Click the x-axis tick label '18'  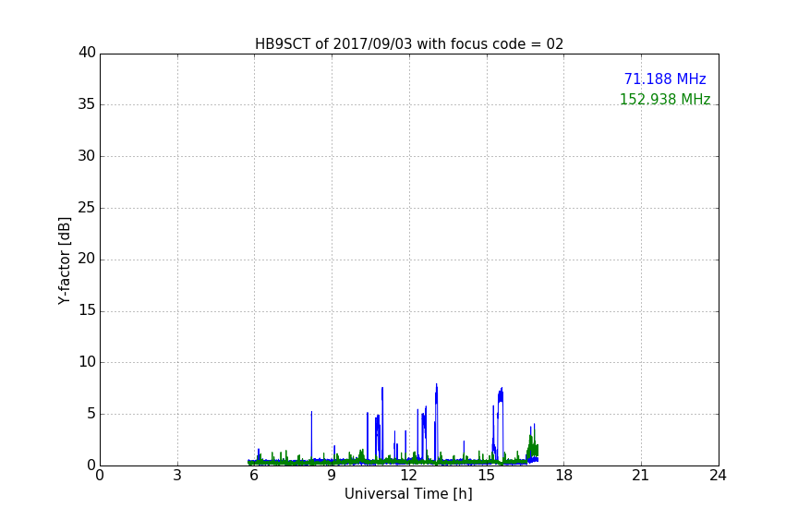click(564, 476)
